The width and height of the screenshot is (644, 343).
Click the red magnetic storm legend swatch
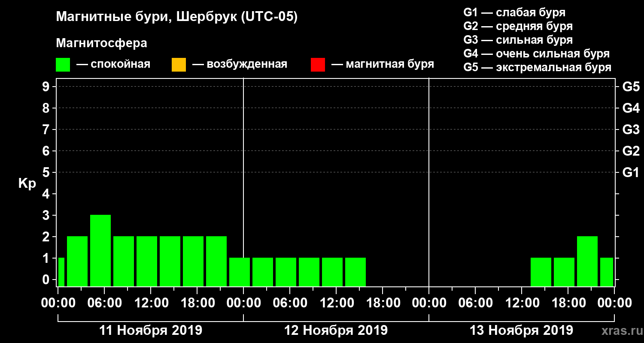click(x=318, y=65)
